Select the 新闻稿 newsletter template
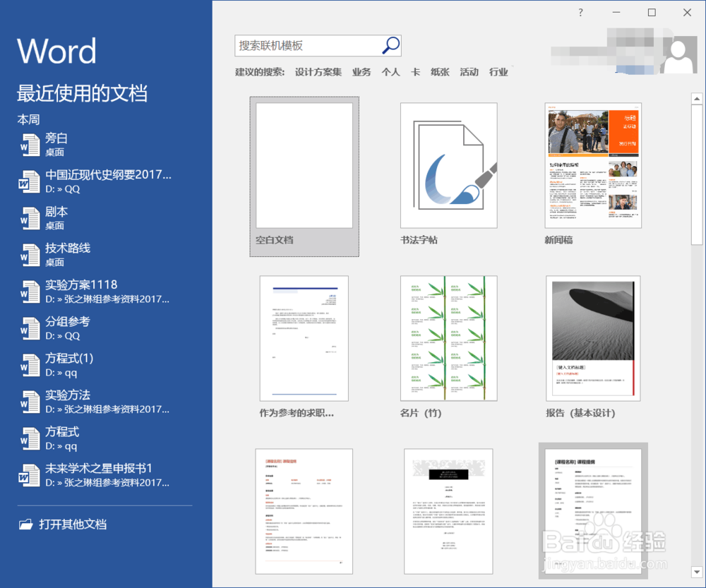Screen dimensions: 706x588 (x=593, y=174)
